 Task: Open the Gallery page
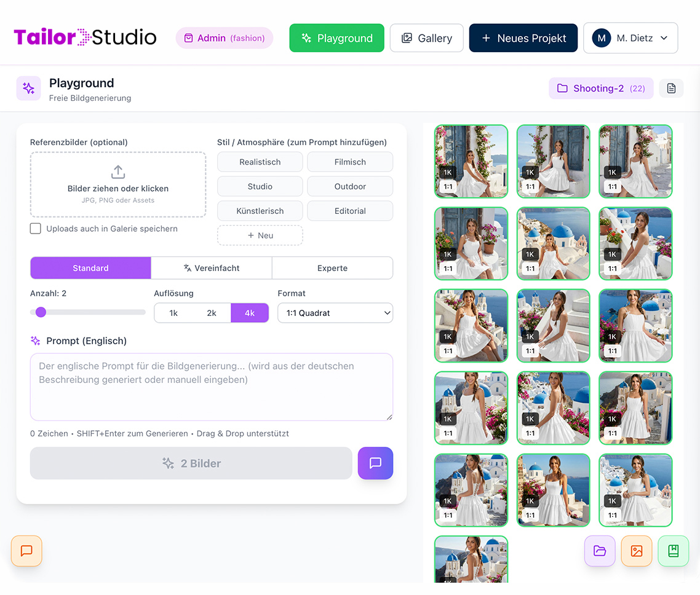[x=426, y=38]
